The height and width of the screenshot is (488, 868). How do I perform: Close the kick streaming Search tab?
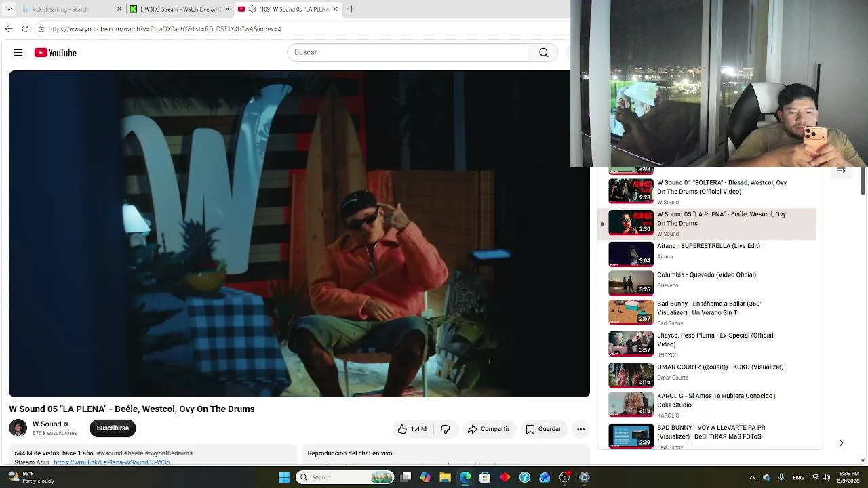point(119,9)
